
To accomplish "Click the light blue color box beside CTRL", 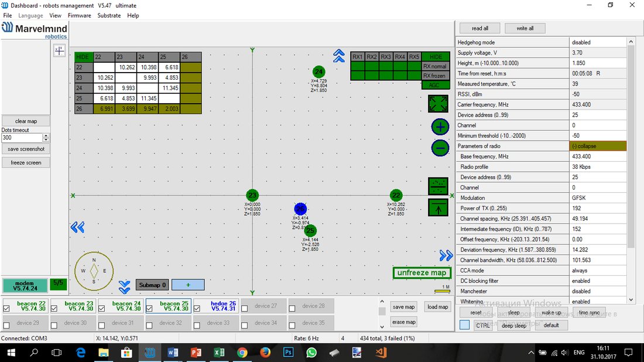I will (464, 325).
